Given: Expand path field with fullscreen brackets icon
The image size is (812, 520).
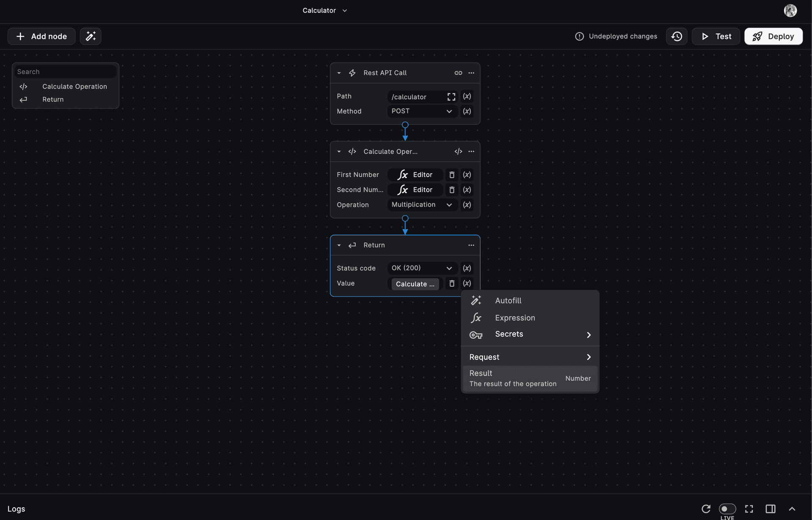Looking at the screenshot, I should pyautogui.click(x=451, y=97).
